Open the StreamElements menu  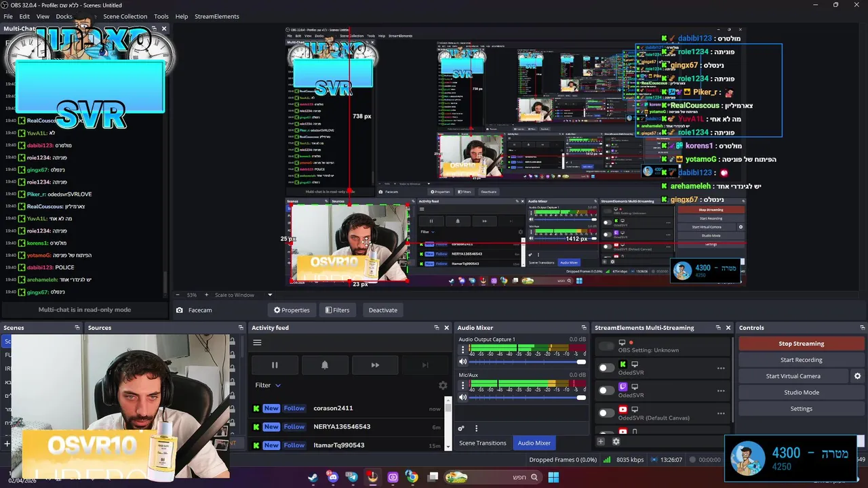(x=217, y=16)
